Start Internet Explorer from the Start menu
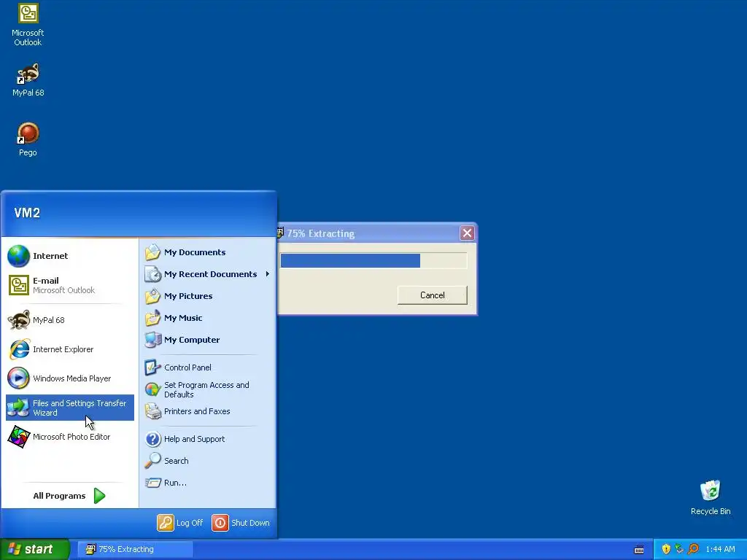 coord(70,349)
